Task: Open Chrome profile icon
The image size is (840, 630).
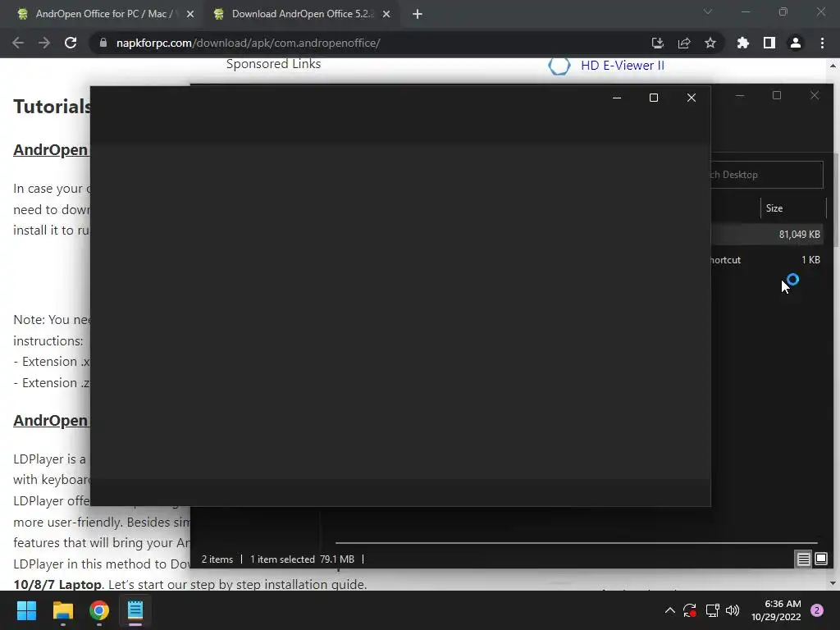Action: [796, 43]
